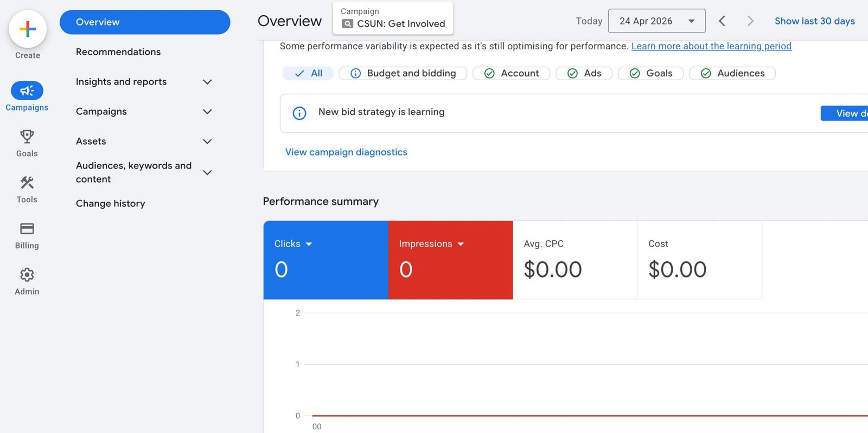Viewport: 868px width, 433px height.
Task: Click View campaign diagnostics link
Action: click(346, 152)
